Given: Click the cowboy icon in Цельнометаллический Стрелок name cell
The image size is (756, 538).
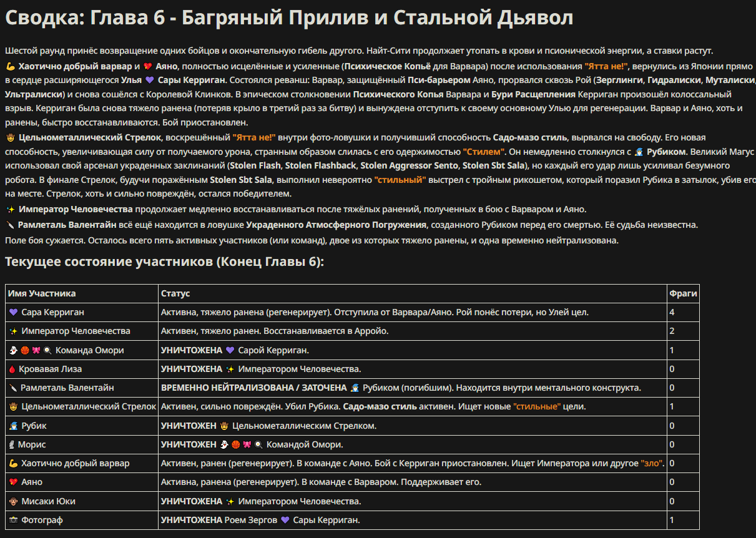Looking at the screenshot, I should click(14, 407).
